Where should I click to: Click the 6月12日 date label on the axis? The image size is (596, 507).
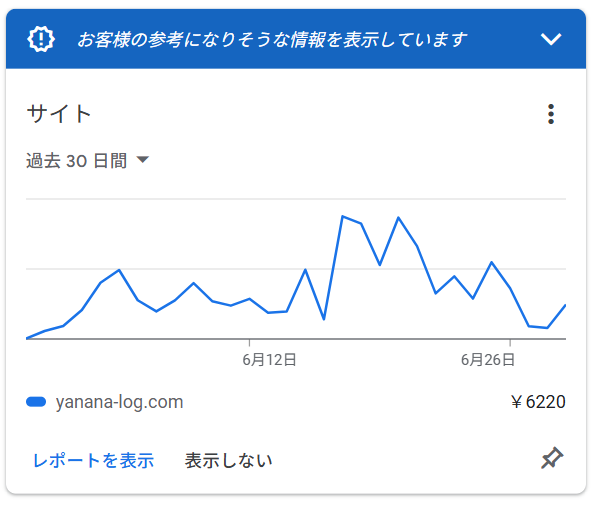pyautogui.click(x=269, y=360)
